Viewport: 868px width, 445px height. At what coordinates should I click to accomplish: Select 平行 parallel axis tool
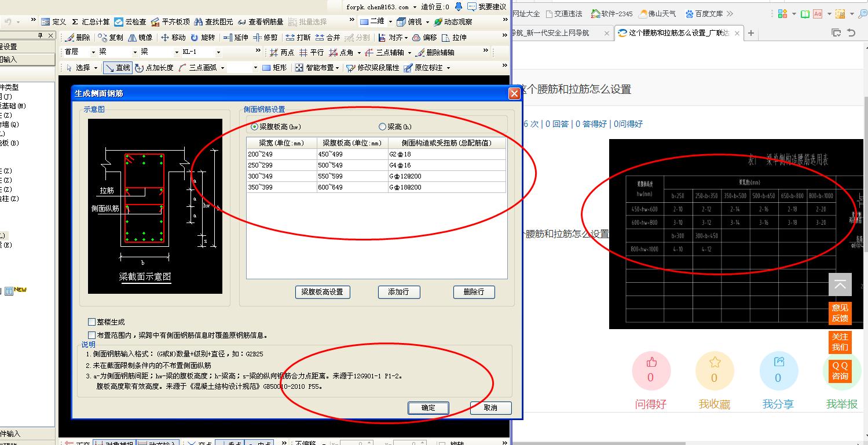coord(312,53)
